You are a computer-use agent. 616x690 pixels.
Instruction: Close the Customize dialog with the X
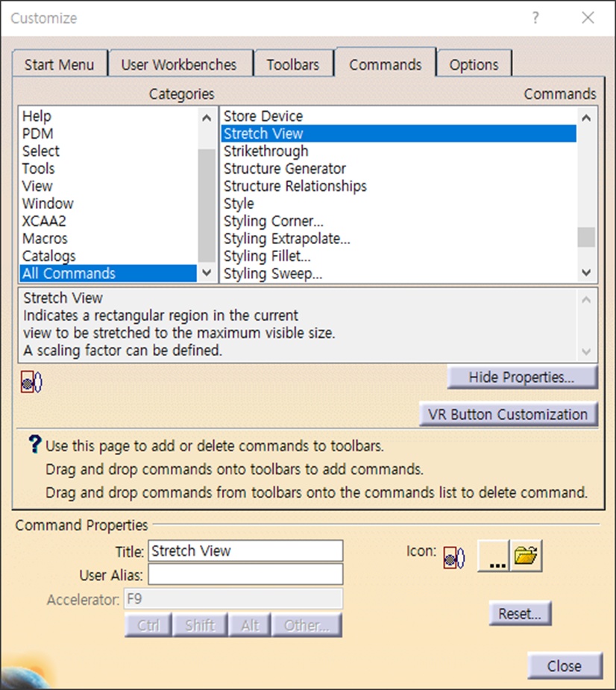coord(588,18)
